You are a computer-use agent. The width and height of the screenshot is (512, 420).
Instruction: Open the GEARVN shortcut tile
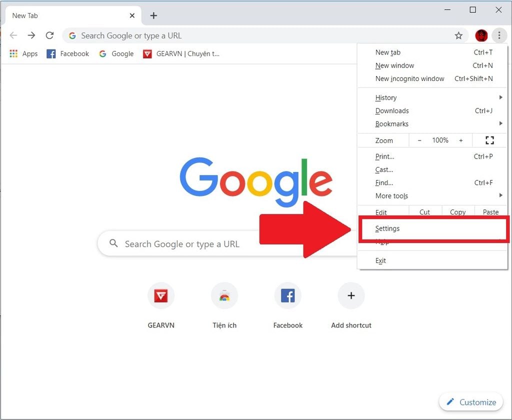(x=161, y=305)
